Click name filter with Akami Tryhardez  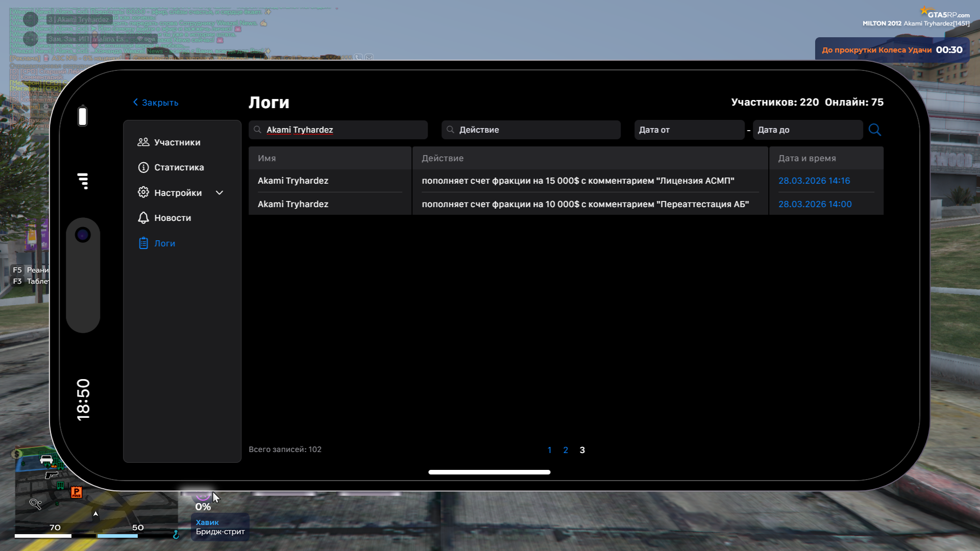[338, 130]
